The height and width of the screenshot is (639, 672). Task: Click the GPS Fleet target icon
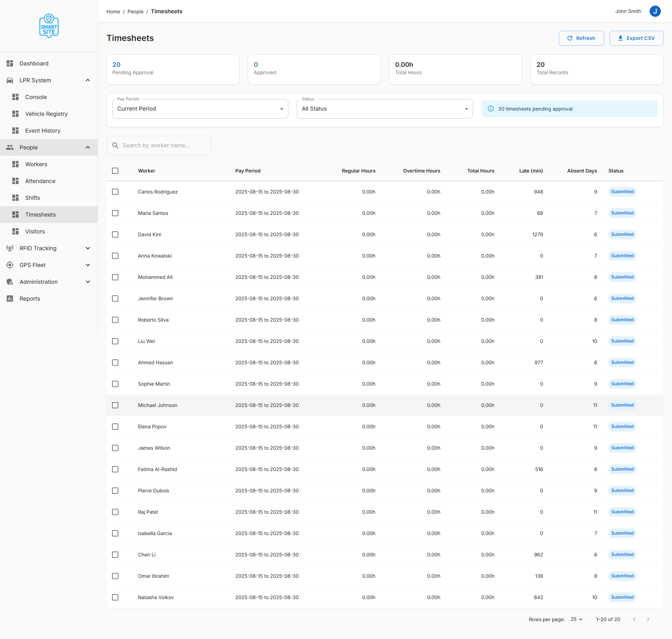tap(10, 265)
